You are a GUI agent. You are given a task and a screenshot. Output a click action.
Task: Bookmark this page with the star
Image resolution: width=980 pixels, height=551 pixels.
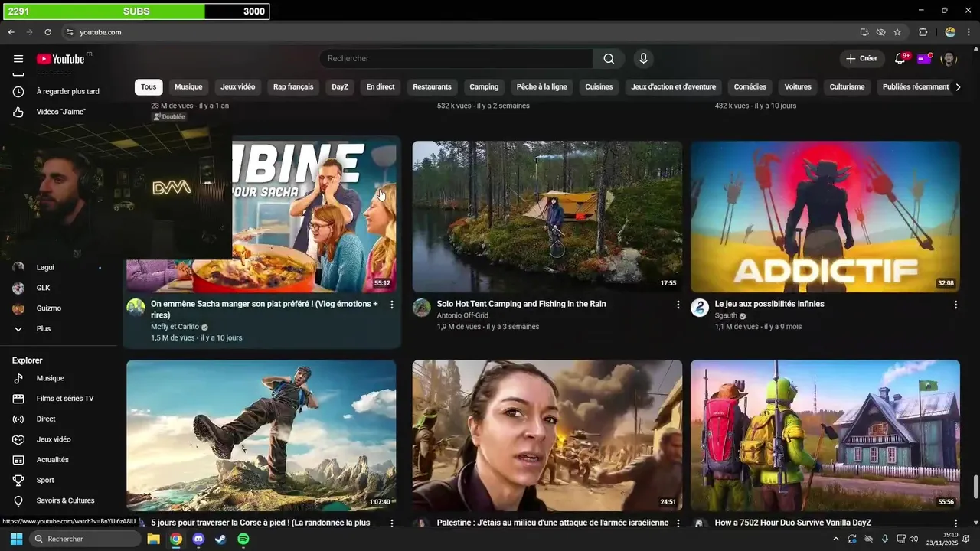click(897, 32)
